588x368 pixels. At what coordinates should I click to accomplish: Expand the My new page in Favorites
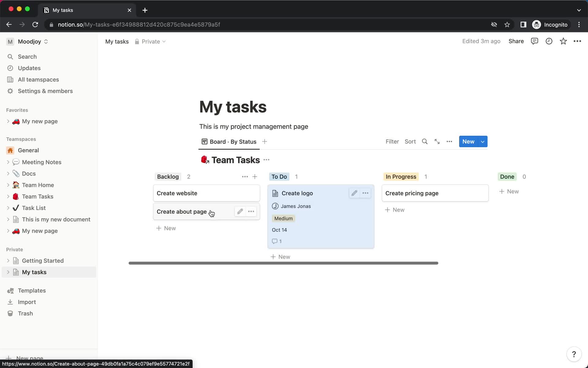click(9, 121)
